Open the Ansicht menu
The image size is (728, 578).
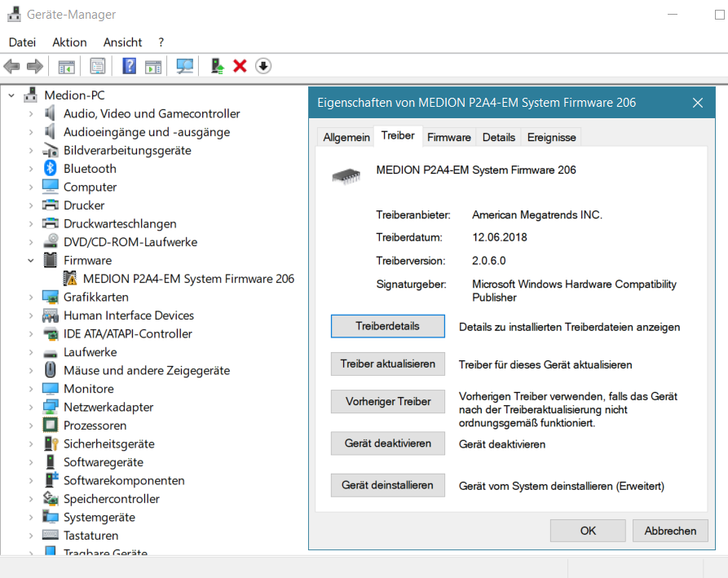pos(122,42)
